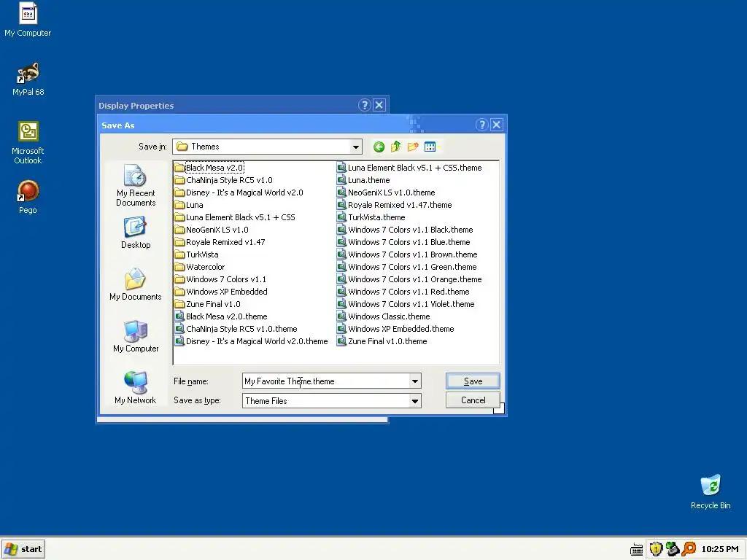The width and height of the screenshot is (747, 560).
Task: Go up one folder level
Action: click(396, 147)
